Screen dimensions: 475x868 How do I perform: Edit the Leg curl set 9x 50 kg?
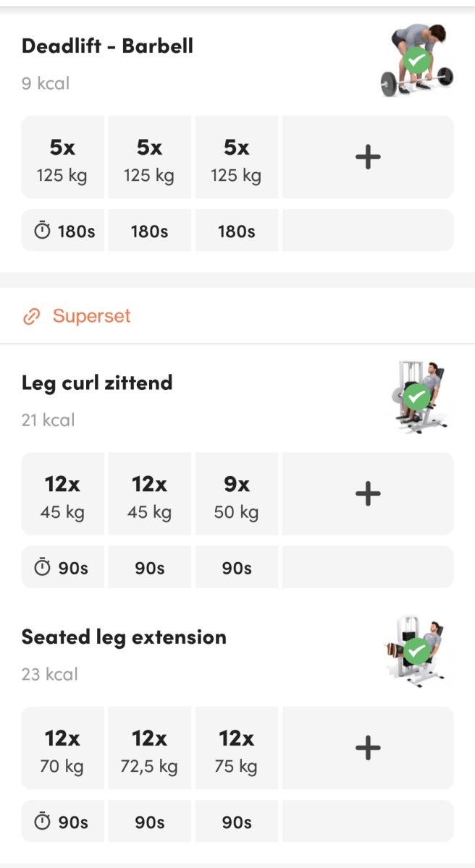click(236, 495)
